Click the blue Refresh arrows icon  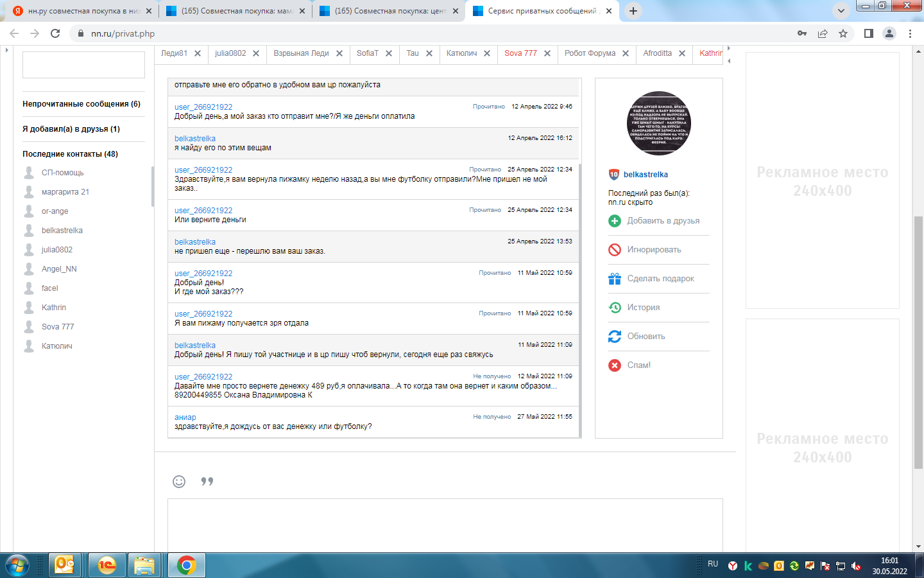(614, 337)
